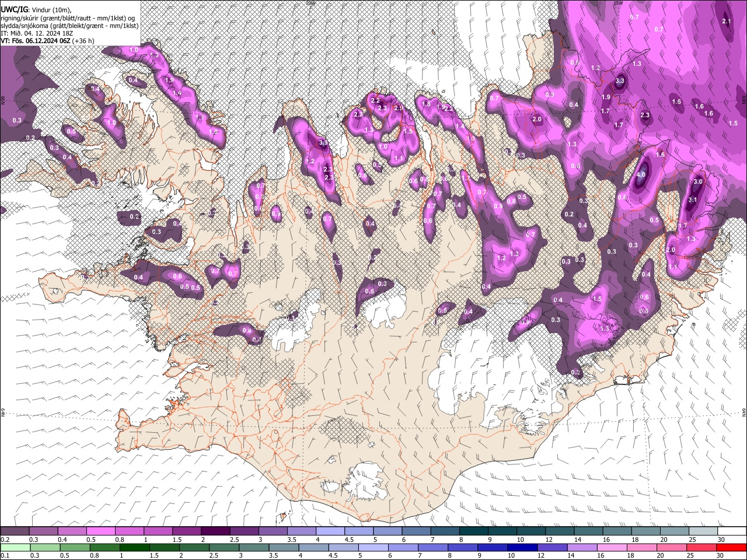
Task: Select upper-scale light swatch between 25 and 30
Action: (703, 531)
